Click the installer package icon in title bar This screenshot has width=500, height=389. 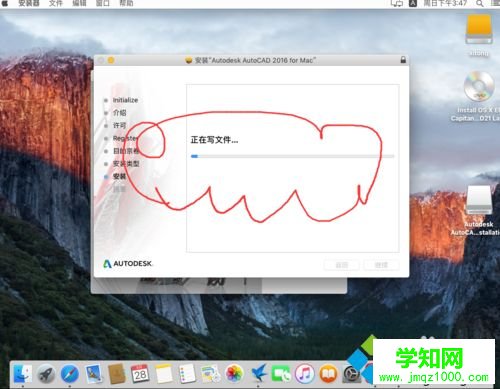pyautogui.click(x=189, y=60)
